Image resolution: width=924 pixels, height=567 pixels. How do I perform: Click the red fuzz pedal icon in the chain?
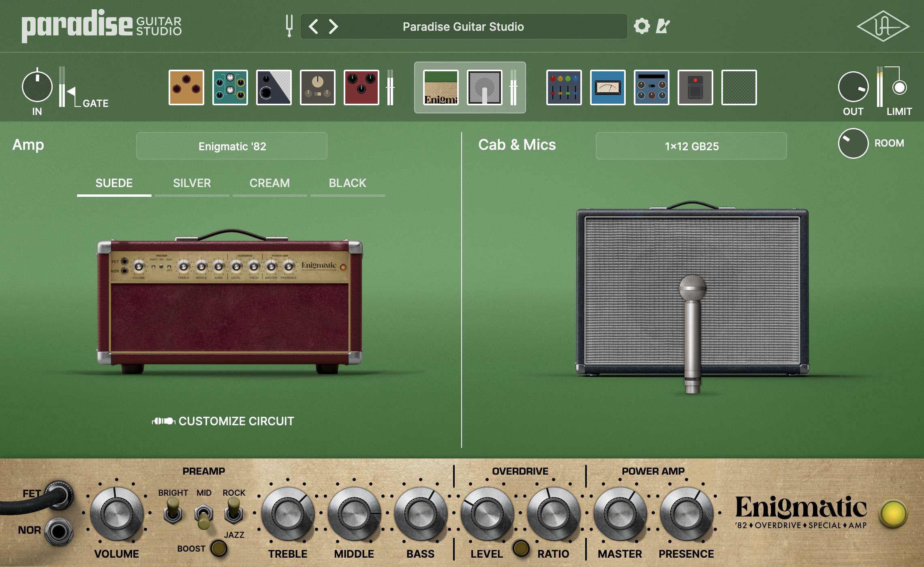coord(361,87)
